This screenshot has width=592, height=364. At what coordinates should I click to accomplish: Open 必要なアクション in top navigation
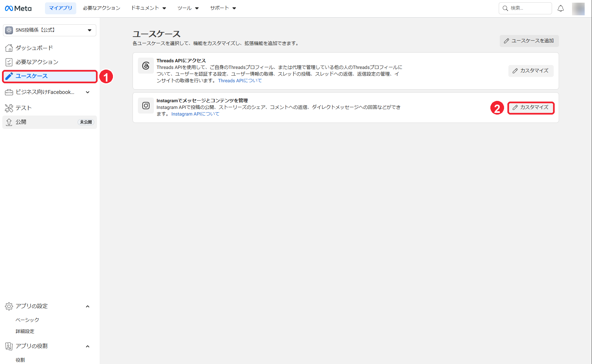(102, 8)
